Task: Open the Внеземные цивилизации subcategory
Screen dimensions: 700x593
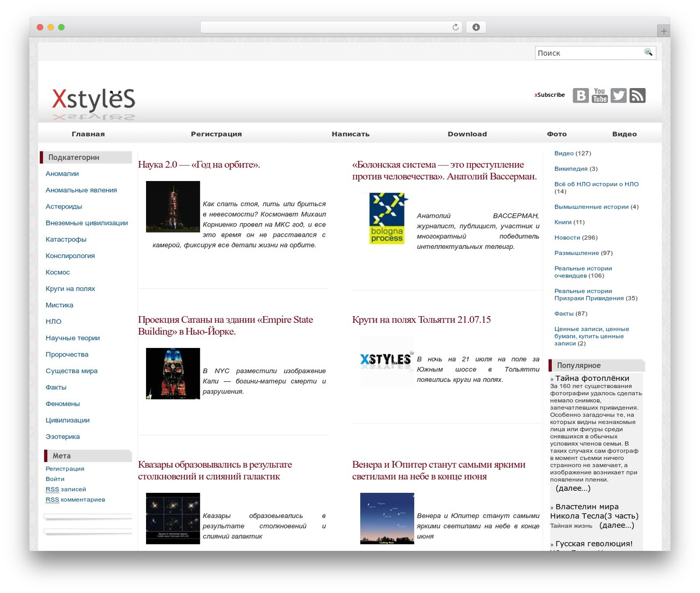Action: [x=87, y=223]
